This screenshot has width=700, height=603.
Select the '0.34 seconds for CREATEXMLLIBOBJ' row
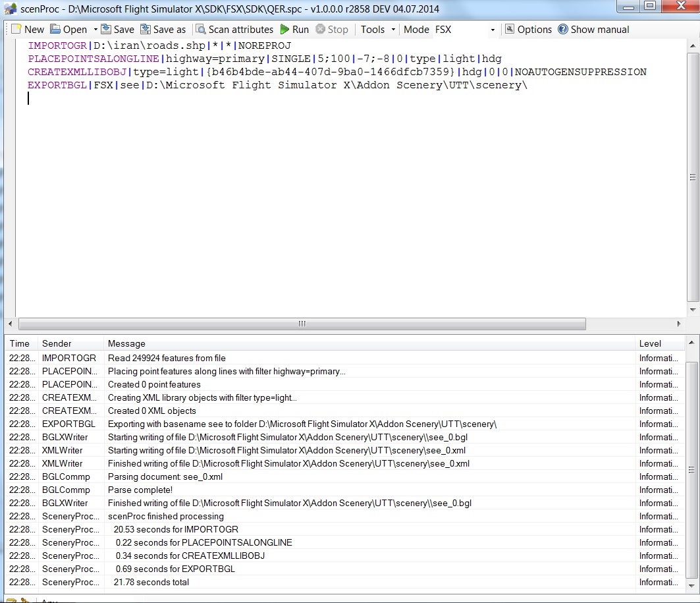[344, 556]
